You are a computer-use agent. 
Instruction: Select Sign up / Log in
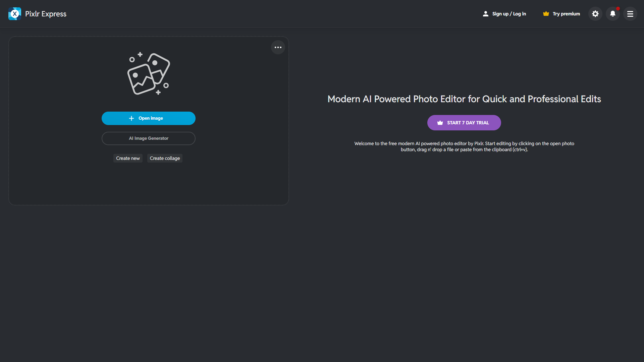(x=509, y=14)
